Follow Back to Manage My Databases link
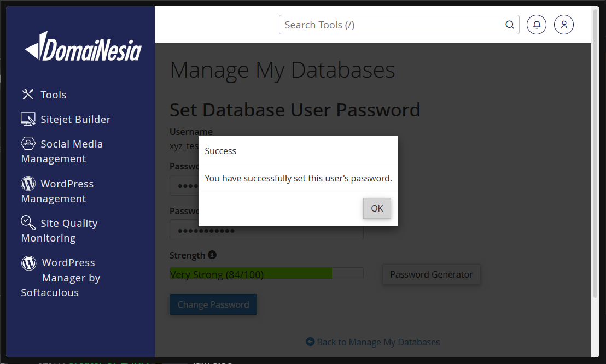Viewport: 606px width, 364px height. pyautogui.click(x=372, y=342)
